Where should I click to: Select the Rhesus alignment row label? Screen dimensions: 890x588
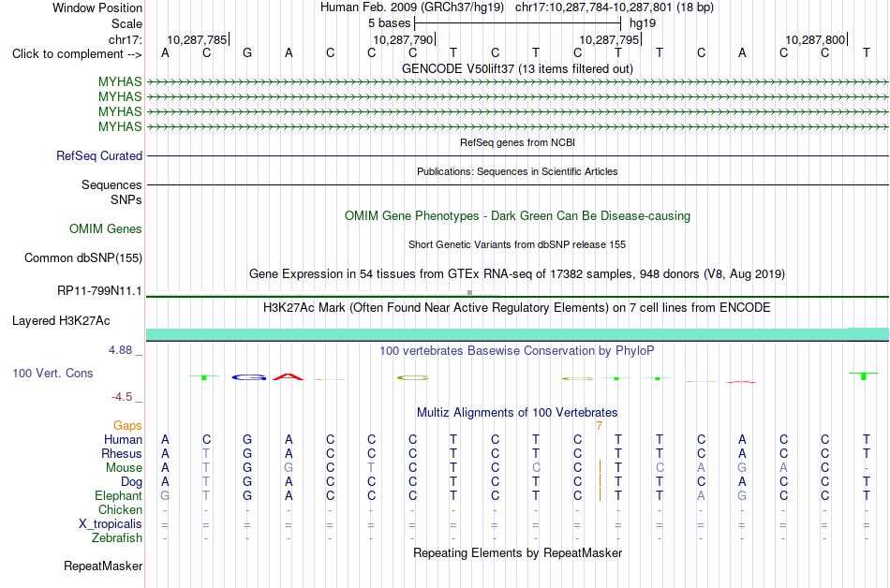point(122,453)
